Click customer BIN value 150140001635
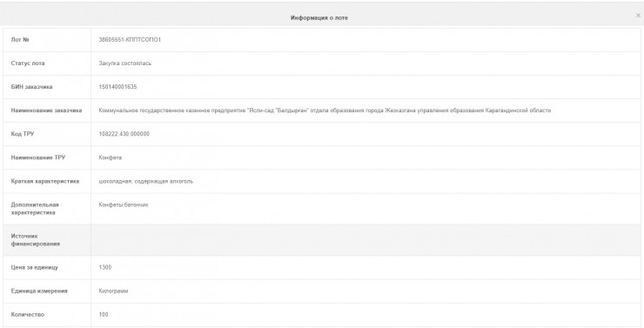644x328 pixels. (x=117, y=87)
